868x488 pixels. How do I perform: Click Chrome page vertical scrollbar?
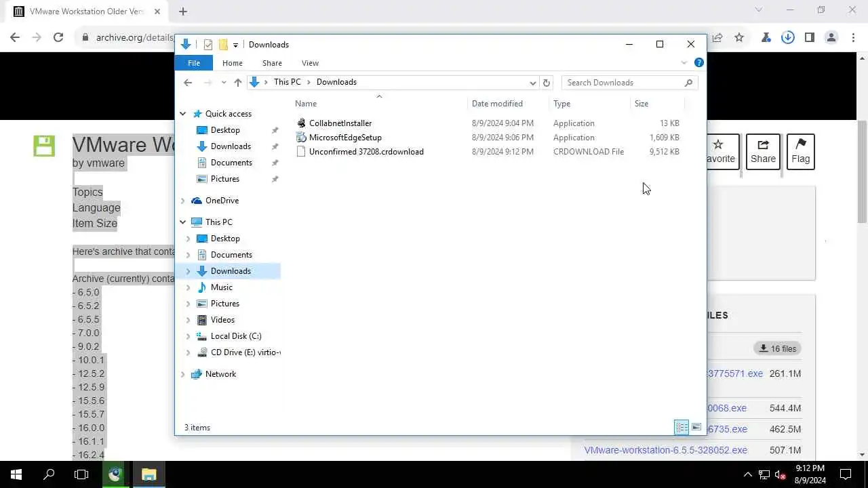click(862, 171)
